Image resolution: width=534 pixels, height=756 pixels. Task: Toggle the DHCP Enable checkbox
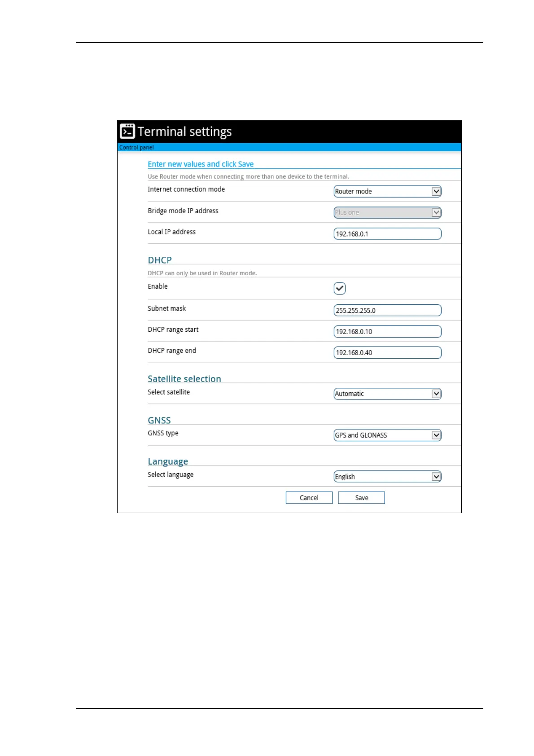click(340, 288)
